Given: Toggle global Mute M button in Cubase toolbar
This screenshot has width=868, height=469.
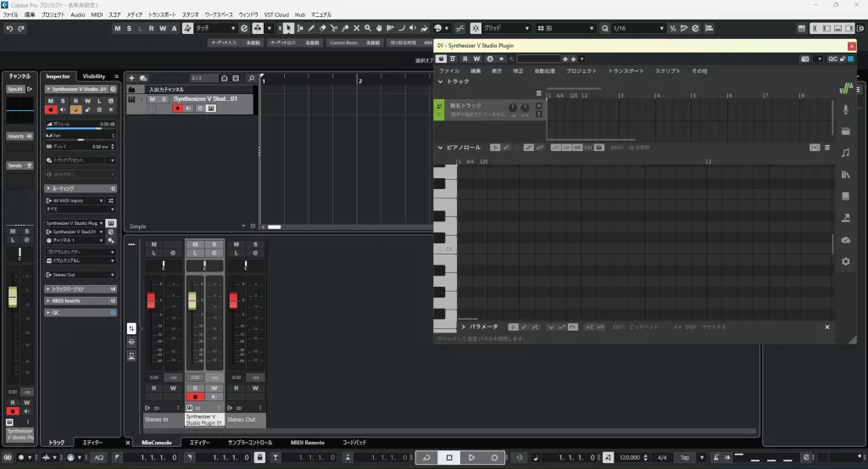Looking at the screenshot, I should point(117,28).
